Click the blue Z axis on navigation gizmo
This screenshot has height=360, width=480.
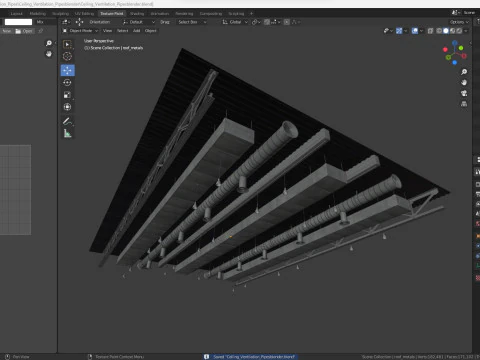coord(455,43)
